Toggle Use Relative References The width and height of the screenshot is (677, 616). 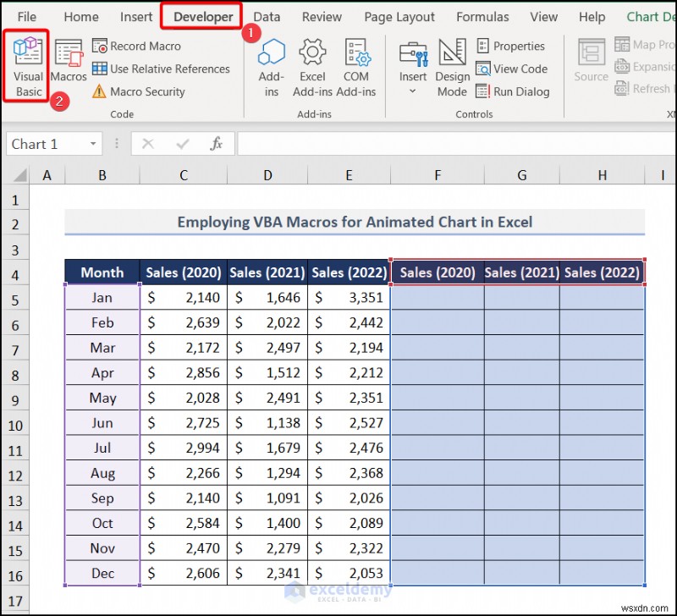161,69
